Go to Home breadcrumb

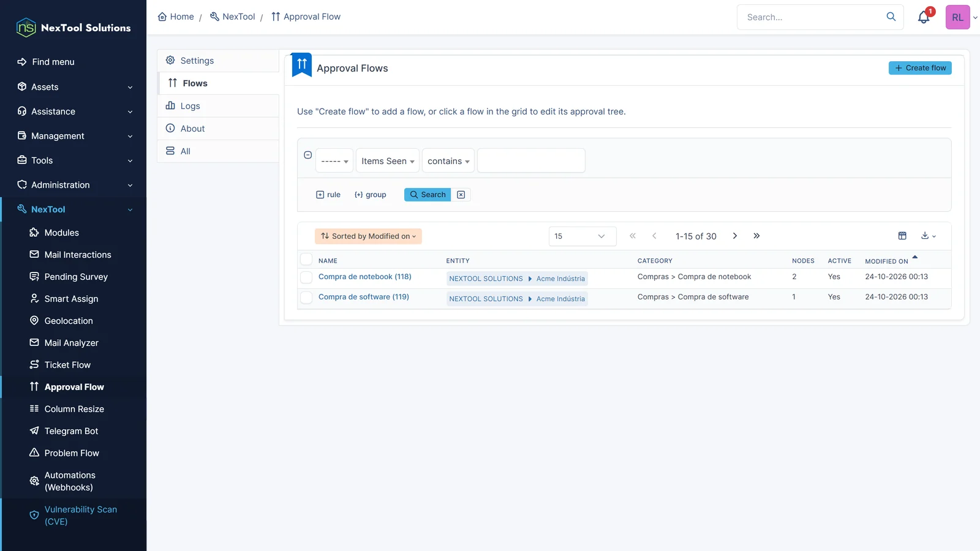tap(176, 17)
